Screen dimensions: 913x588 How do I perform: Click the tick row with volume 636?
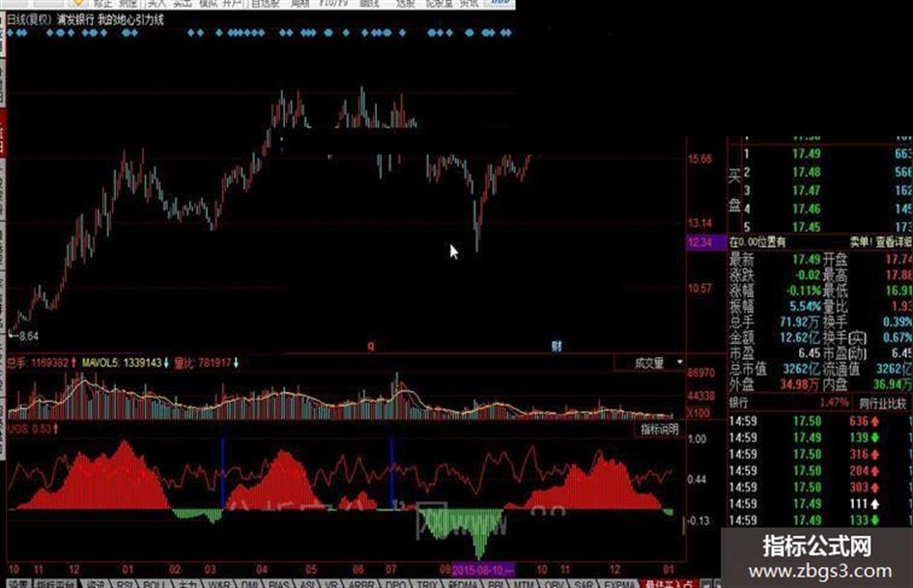click(820, 421)
